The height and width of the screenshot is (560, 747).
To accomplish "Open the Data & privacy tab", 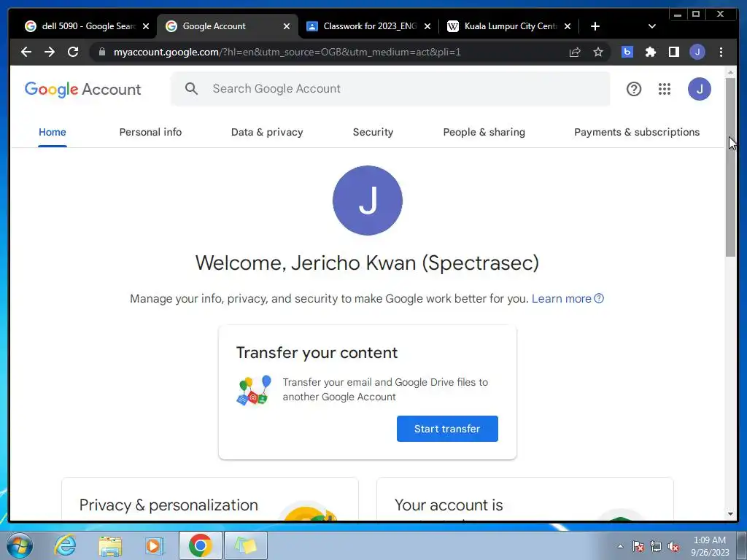I will tap(267, 133).
